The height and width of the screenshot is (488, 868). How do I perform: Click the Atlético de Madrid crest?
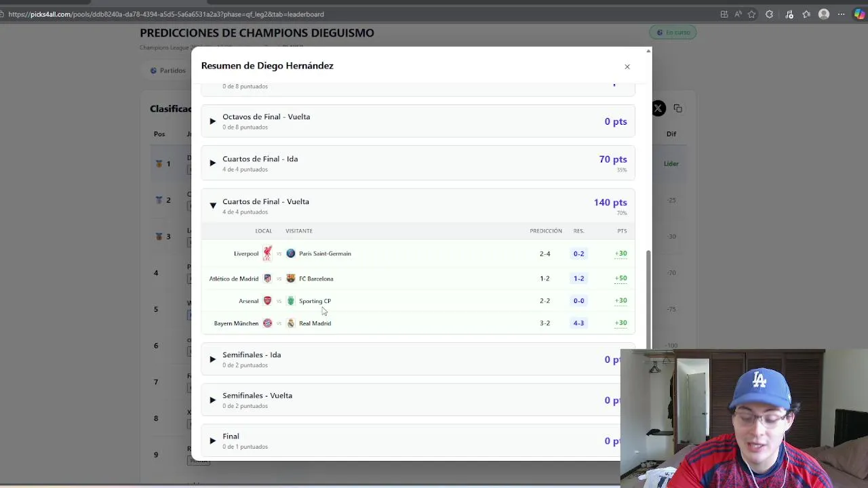[x=267, y=279]
